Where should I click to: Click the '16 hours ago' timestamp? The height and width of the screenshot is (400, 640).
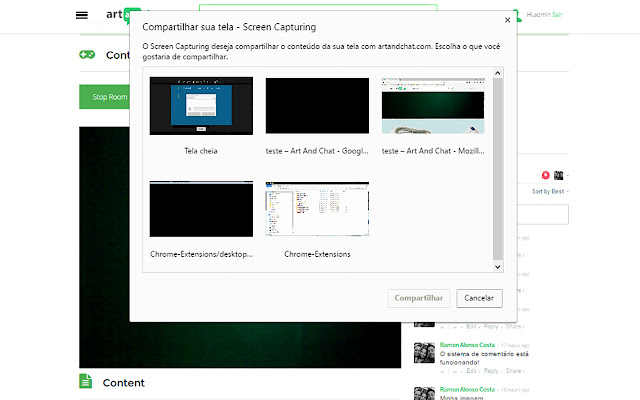[x=515, y=390]
